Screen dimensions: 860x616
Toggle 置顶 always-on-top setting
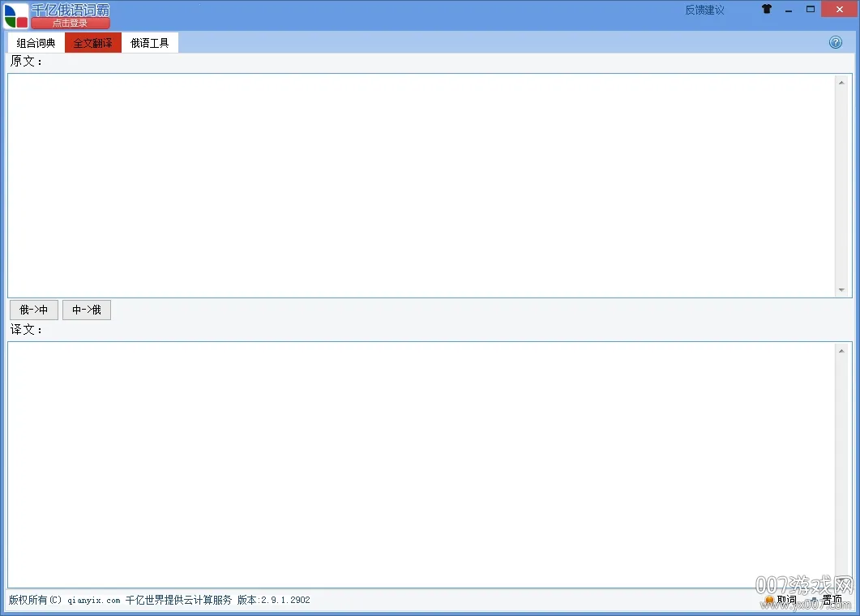click(831, 600)
